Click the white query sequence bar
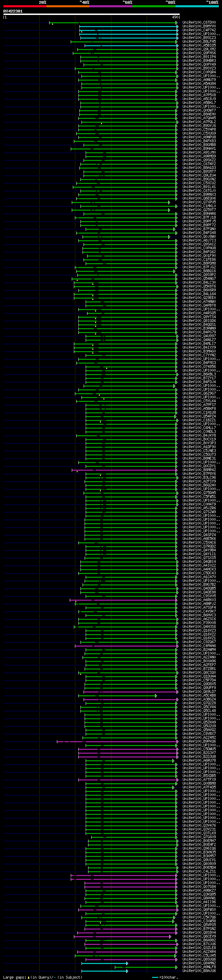The height and width of the screenshot is (980, 222). click(92, 15)
